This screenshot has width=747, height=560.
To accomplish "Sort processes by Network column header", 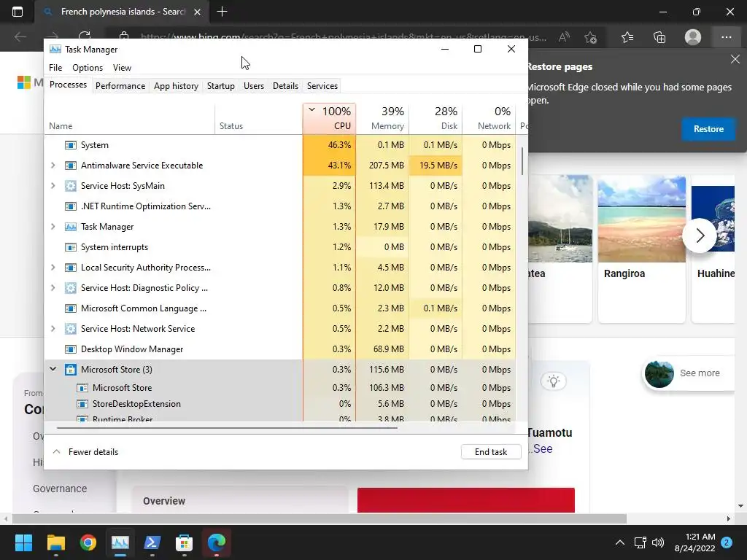I will pyautogui.click(x=489, y=119).
